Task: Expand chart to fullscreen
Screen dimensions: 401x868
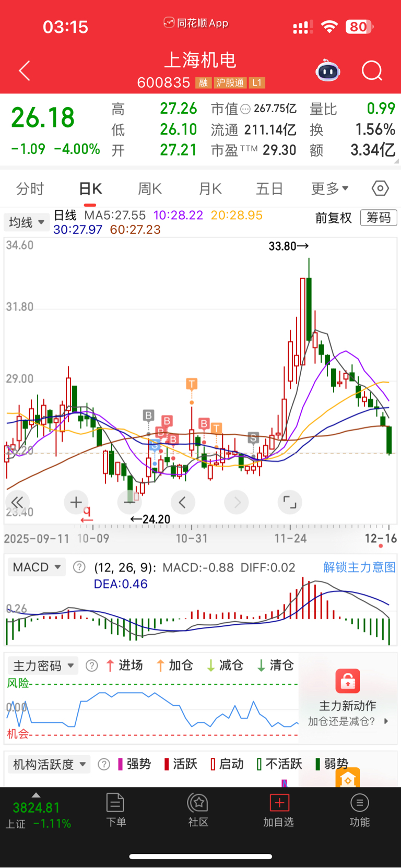Action: [290, 502]
